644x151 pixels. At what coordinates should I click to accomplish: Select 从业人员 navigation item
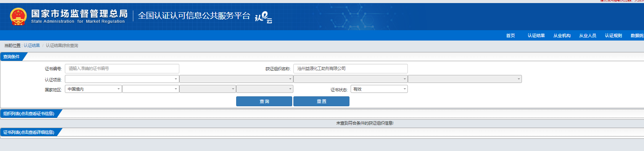[588, 36]
